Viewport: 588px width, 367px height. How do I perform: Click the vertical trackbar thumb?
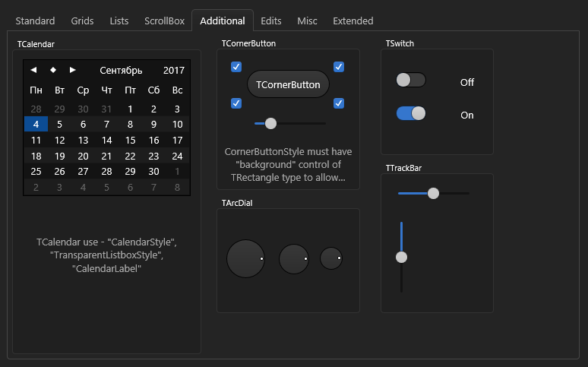click(x=401, y=257)
